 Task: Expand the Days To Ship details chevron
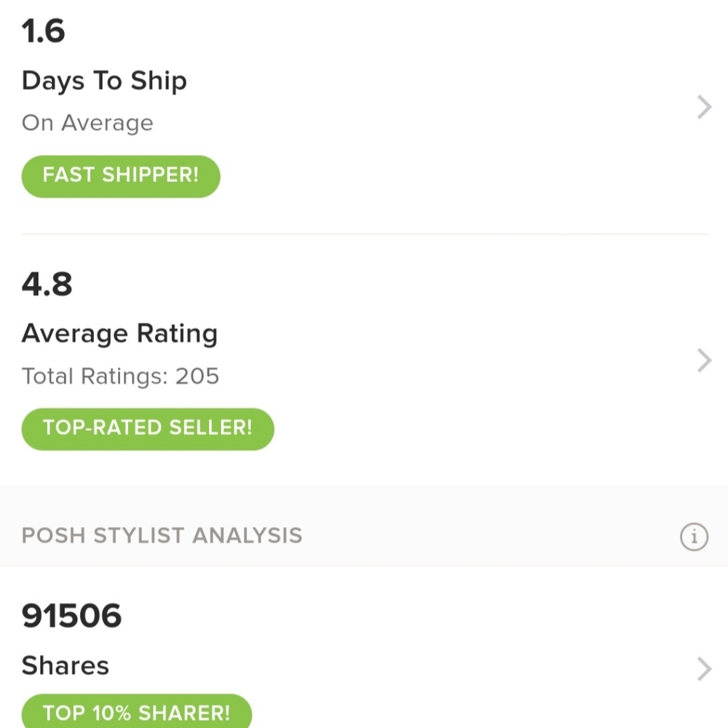point(703,108)
